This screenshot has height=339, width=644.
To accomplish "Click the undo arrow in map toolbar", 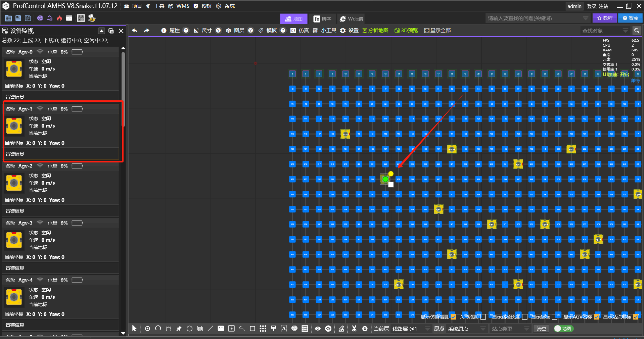I will pyautogui.click(x=135, y=31).
